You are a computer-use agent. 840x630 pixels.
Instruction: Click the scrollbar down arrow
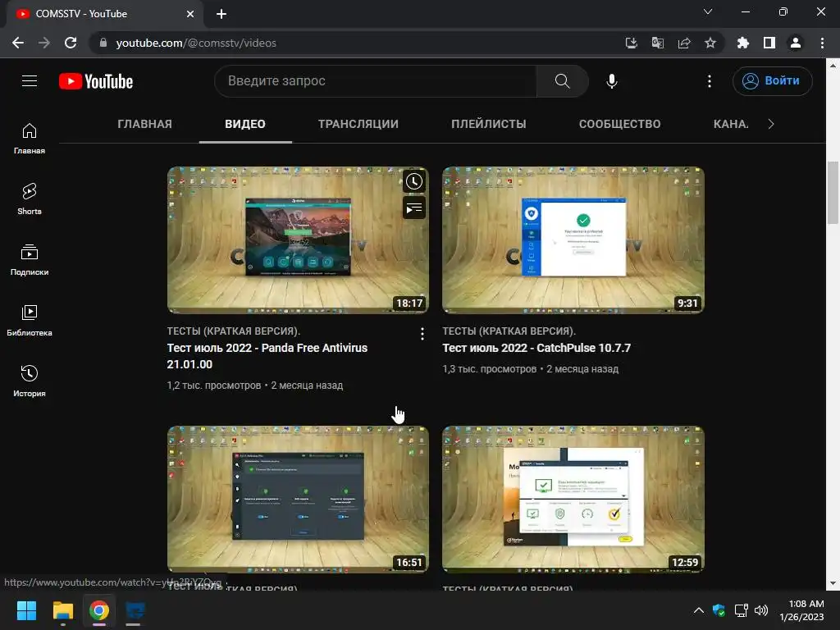pos(833,584)
